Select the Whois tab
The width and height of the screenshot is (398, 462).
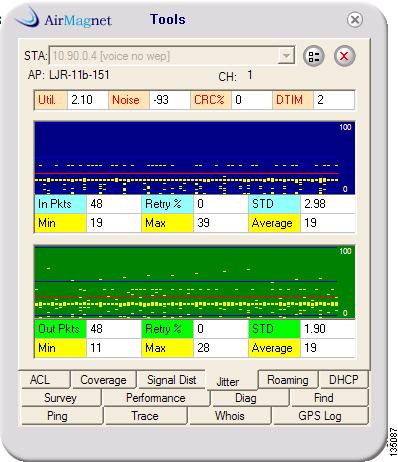(230, 416)
